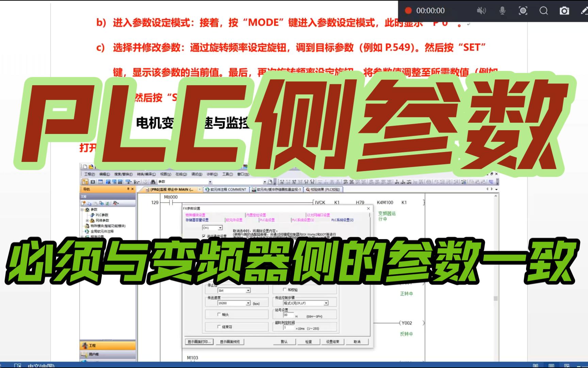Start recording with the red record button
The width and height of the screenshot is (588, 368).
pos(408,11)
